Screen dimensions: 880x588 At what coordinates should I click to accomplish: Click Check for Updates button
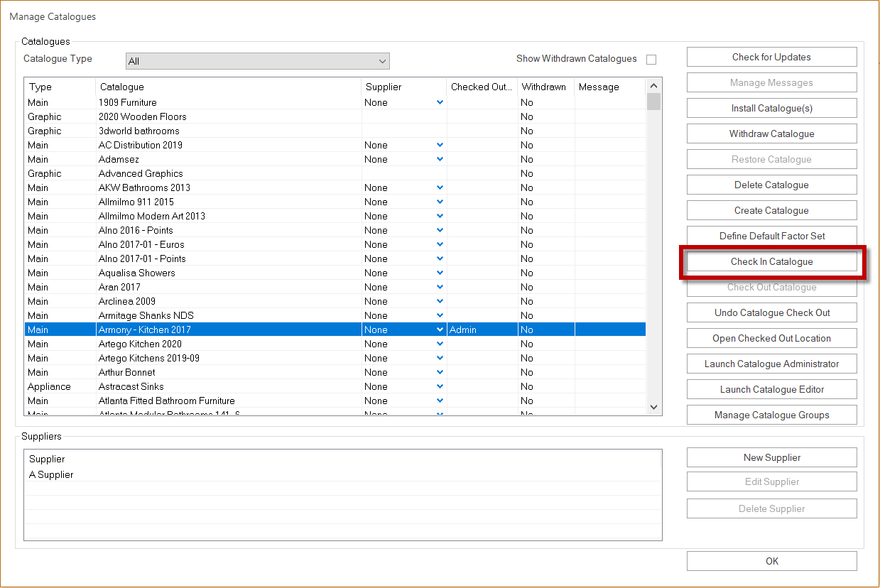(x=771, y=57)
